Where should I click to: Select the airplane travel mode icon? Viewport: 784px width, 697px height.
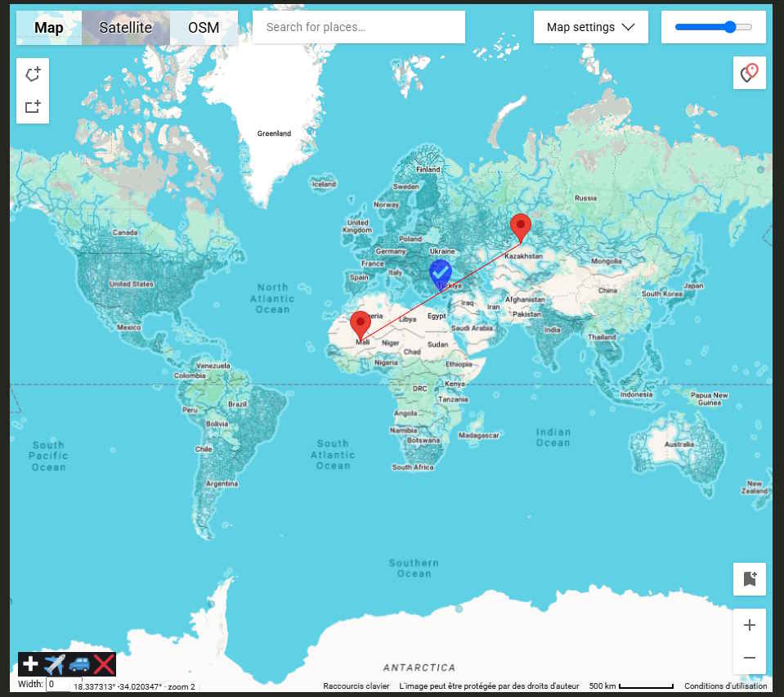55,664
